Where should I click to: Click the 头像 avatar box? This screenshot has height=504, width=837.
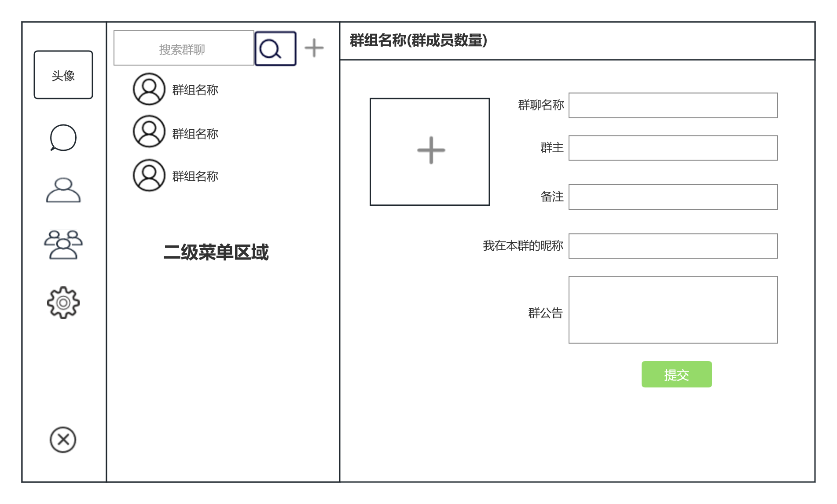click(63, 75)
